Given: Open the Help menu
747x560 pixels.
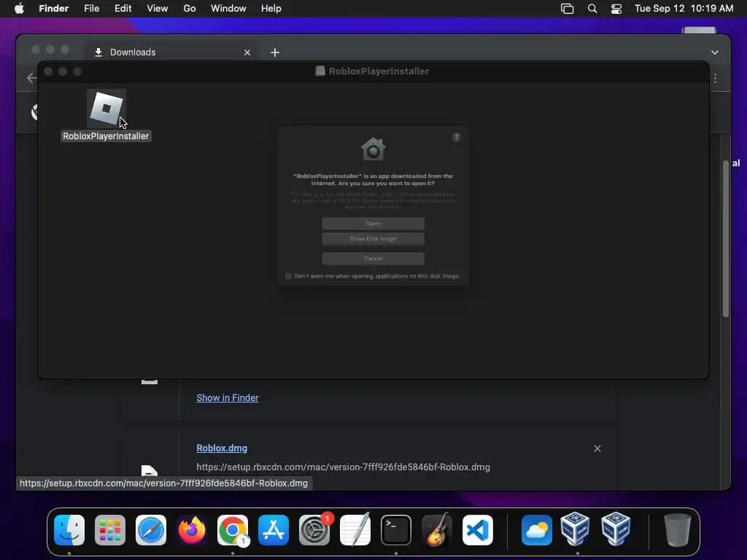Looking at the screenshot, I should (271, 9).
